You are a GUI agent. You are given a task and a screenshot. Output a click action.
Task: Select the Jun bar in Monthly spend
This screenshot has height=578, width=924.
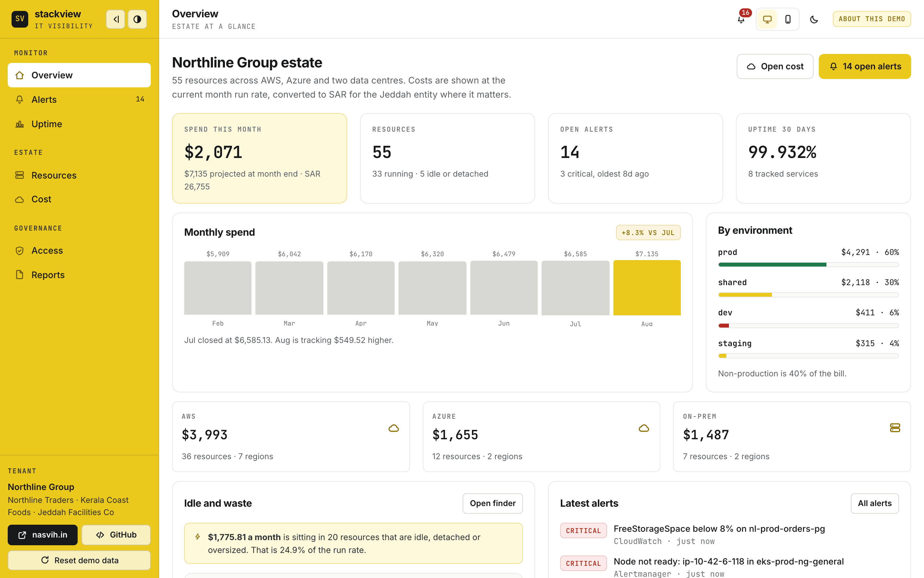[504, 288]
